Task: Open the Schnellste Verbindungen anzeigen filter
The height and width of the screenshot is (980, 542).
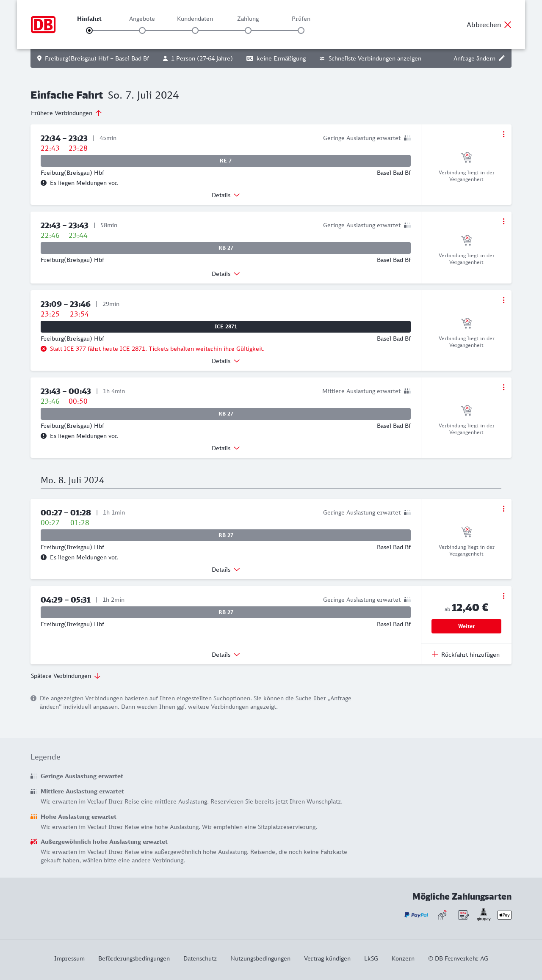Action: tap(371, 58)
